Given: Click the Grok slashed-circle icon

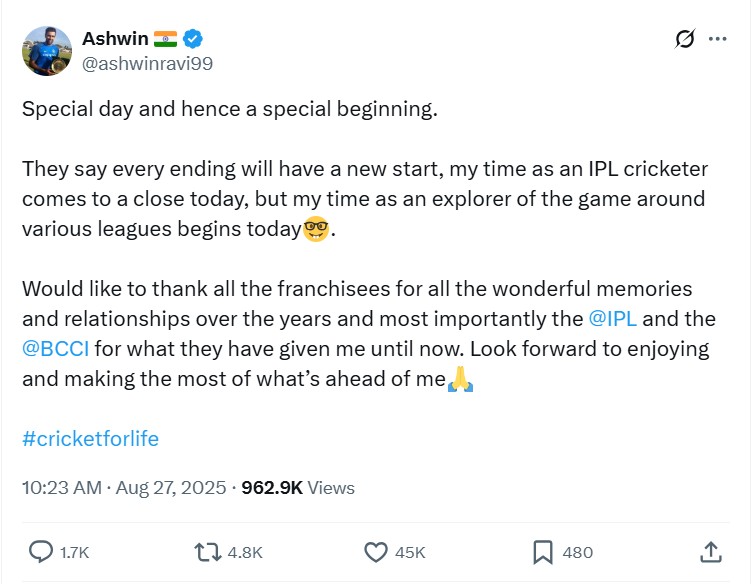Looking at the screenshot, I should point(685,39).
